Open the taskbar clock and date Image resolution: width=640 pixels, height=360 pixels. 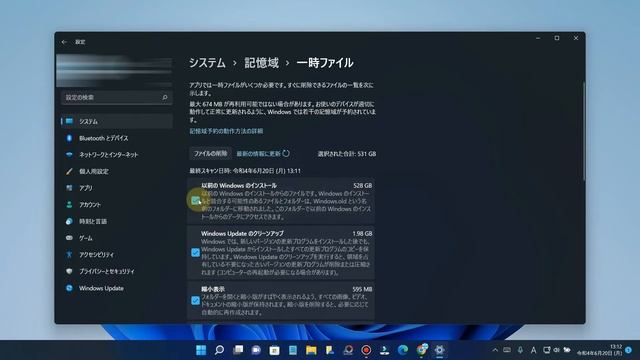[x=599, y=350]
